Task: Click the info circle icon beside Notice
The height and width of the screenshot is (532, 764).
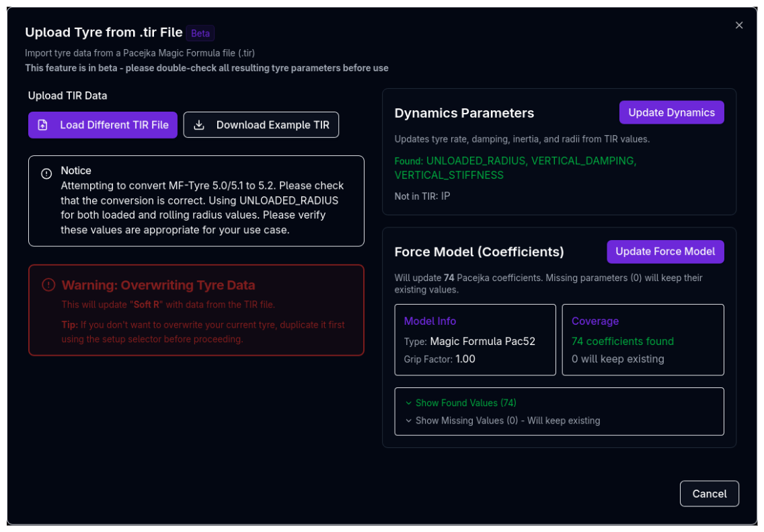Action: tap(46, 174)
